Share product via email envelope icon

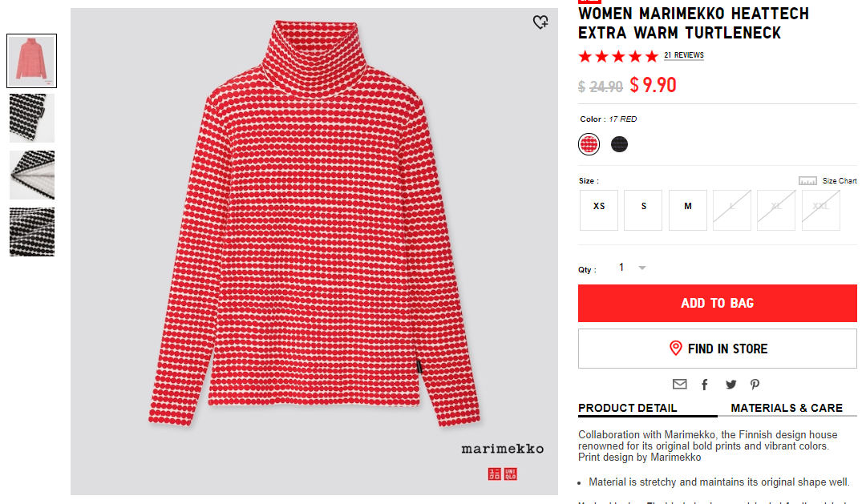pos(679,384)
